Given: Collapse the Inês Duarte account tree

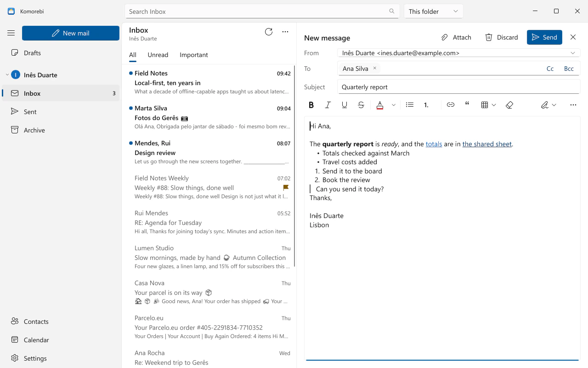Looking at the screenshot, I should [x=7, y=75].
